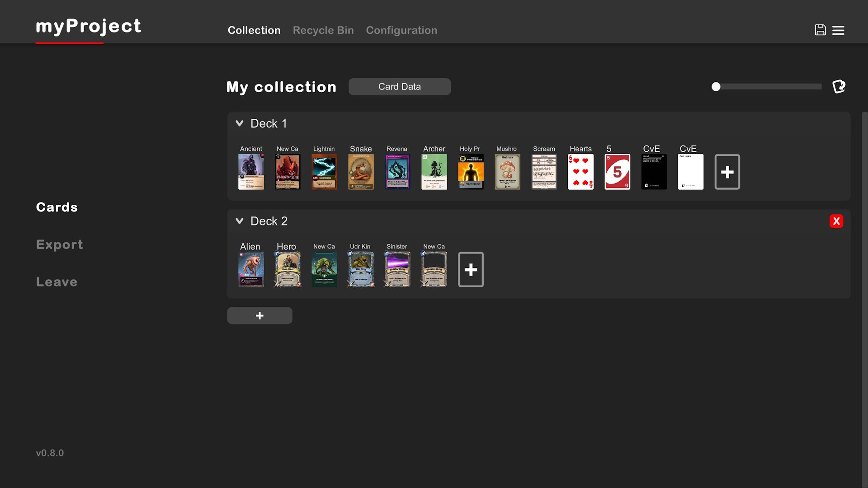Viewport: 868px width, 488px height.
Task: Delete Deck 2 with the red X
Action: (837, 221)
